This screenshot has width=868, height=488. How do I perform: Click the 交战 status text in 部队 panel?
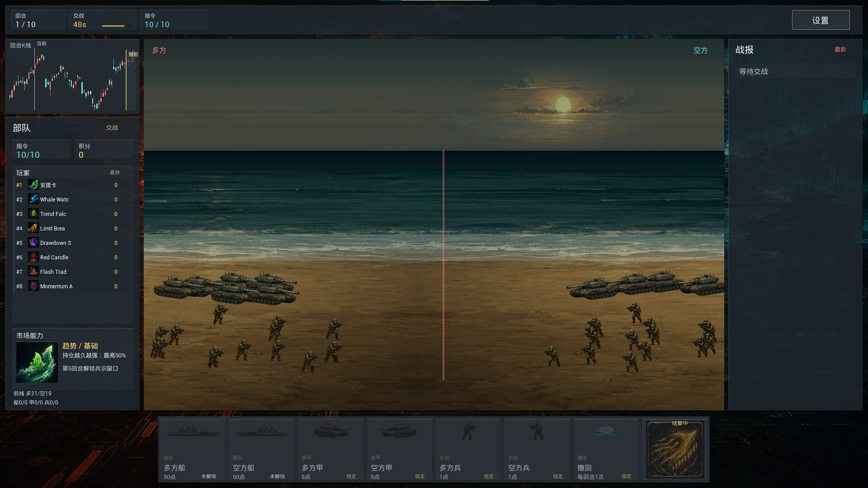pos(112,128)
